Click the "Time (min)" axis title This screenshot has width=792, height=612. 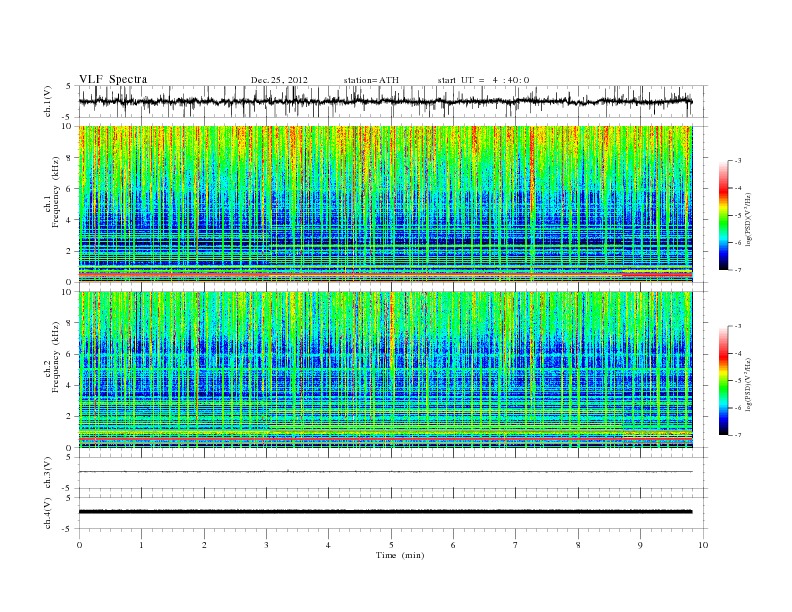[400, 555]
